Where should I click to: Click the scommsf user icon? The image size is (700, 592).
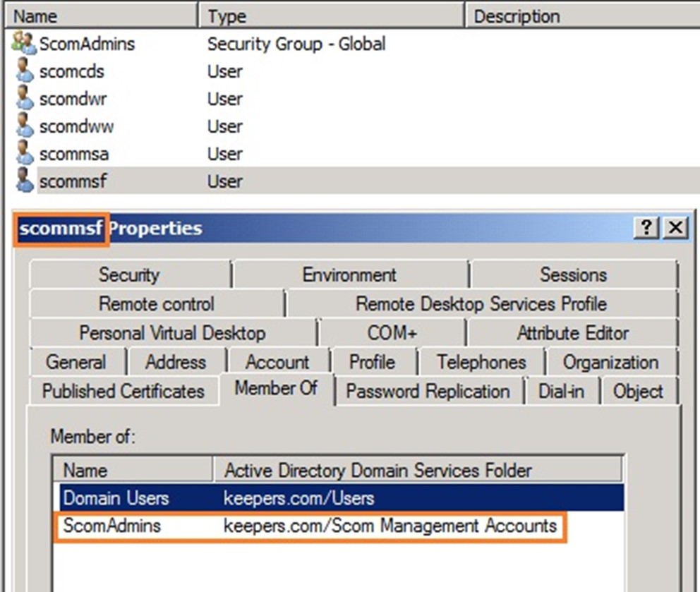point(25,181)
